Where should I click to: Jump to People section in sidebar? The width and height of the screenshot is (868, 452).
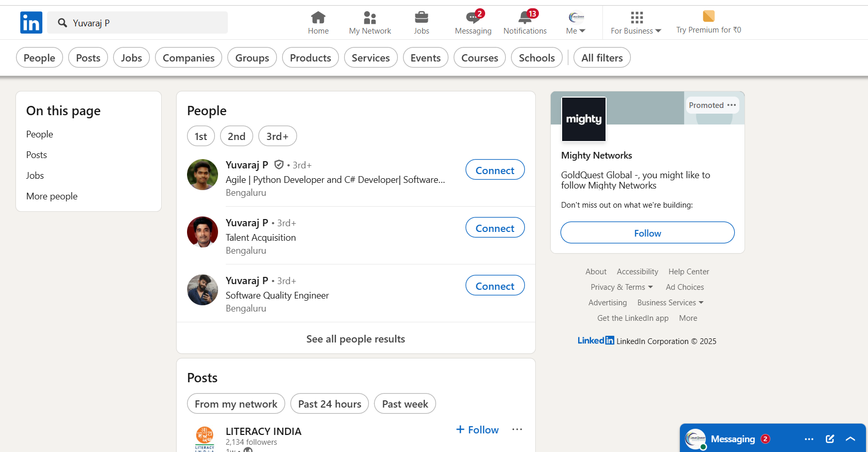pos(40,134)
